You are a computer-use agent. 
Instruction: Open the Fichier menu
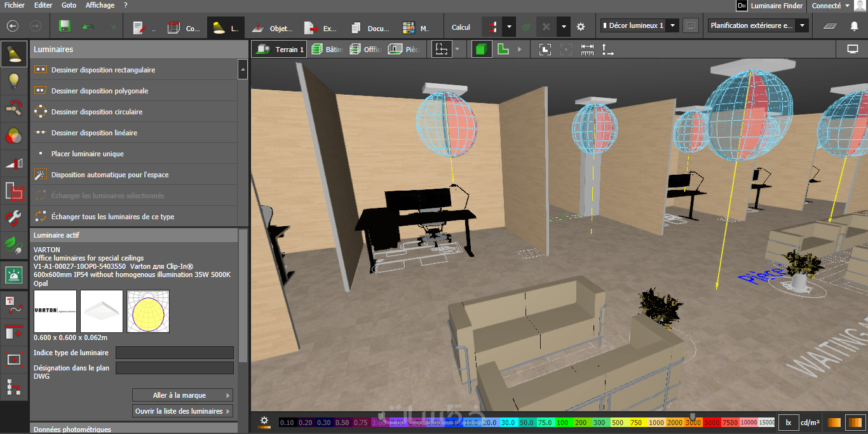coord(14,5)
